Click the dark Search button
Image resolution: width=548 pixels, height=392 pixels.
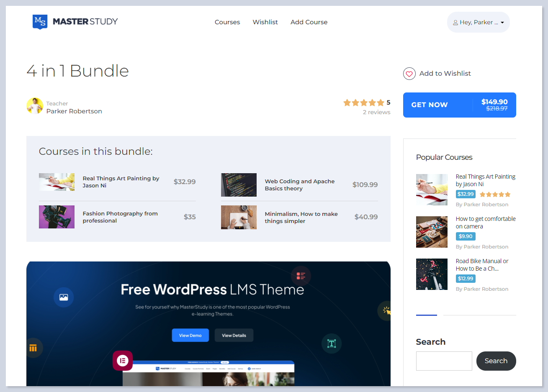pos(496,361)
